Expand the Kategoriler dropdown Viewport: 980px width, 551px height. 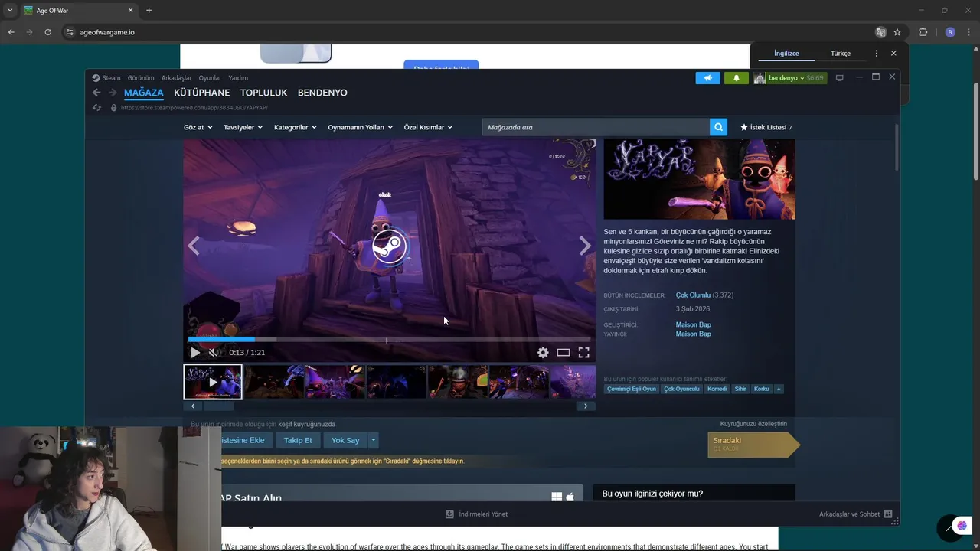coord(295,127)
